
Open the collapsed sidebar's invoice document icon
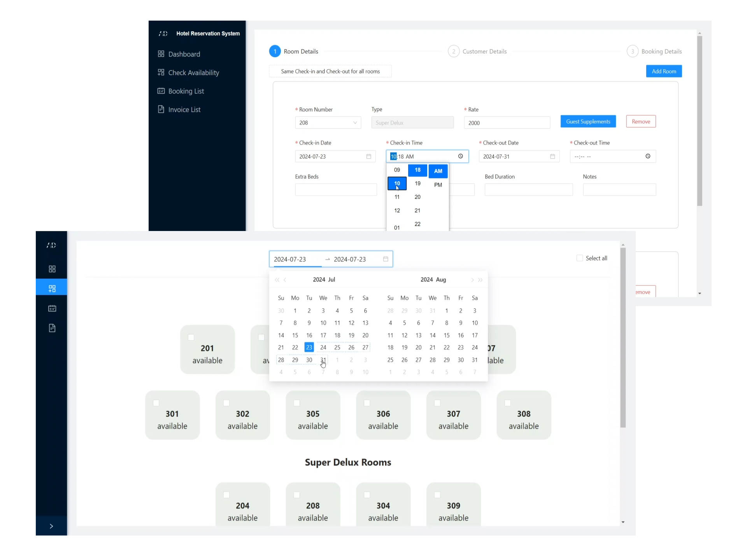[x=52, y=328]
